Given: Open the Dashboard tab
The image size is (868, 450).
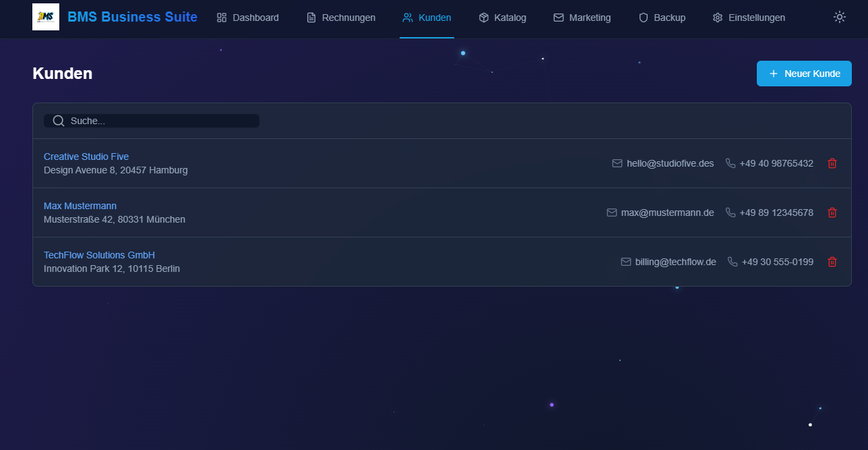Looking at the screenshot, I should click(x=248, y=18).
